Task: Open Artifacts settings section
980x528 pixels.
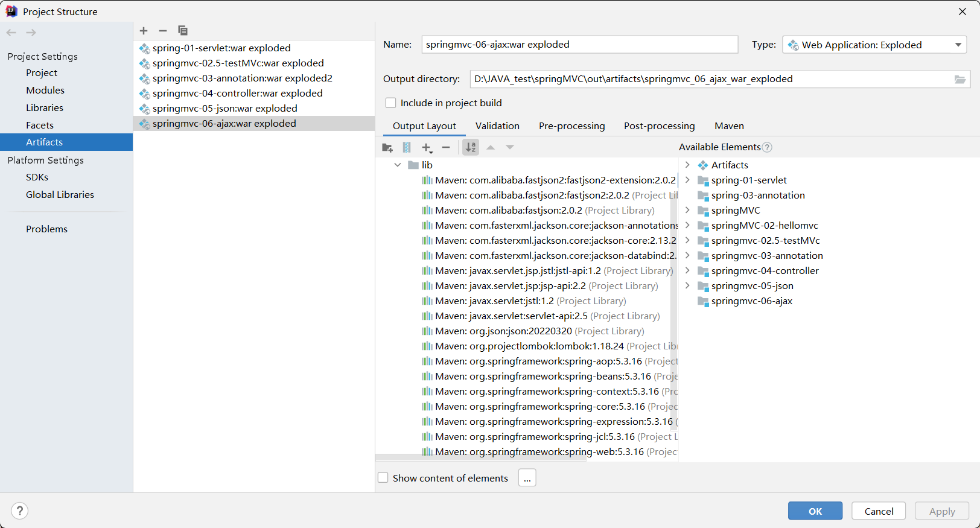Action: click(x=66, y=142)
